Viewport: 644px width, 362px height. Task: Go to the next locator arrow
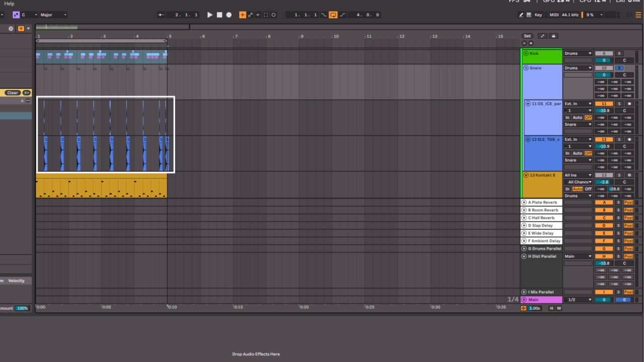(530, 43)
